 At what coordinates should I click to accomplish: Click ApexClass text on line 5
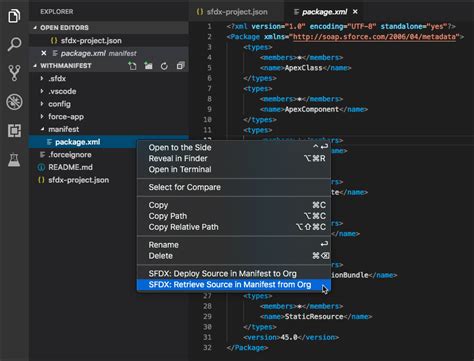click(304, 68)
